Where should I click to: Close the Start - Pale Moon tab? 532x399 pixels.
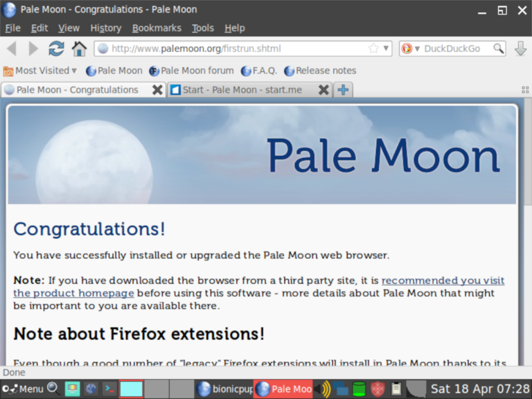323,90
